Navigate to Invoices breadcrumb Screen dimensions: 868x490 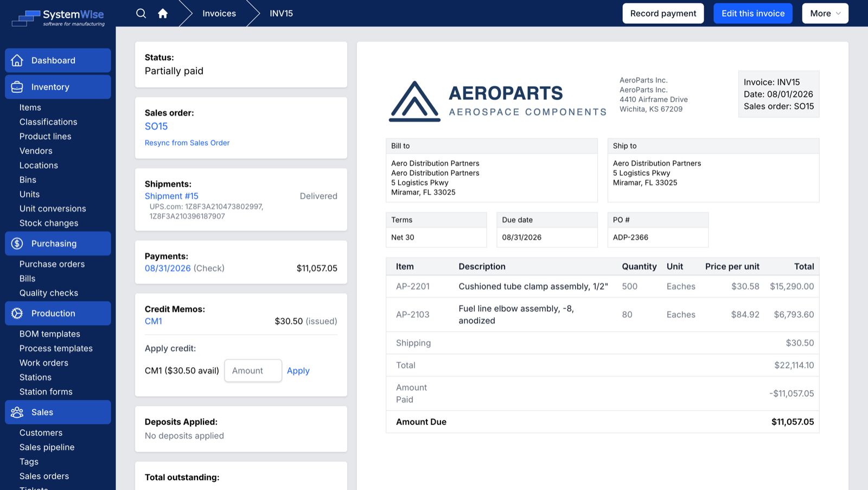219,14
